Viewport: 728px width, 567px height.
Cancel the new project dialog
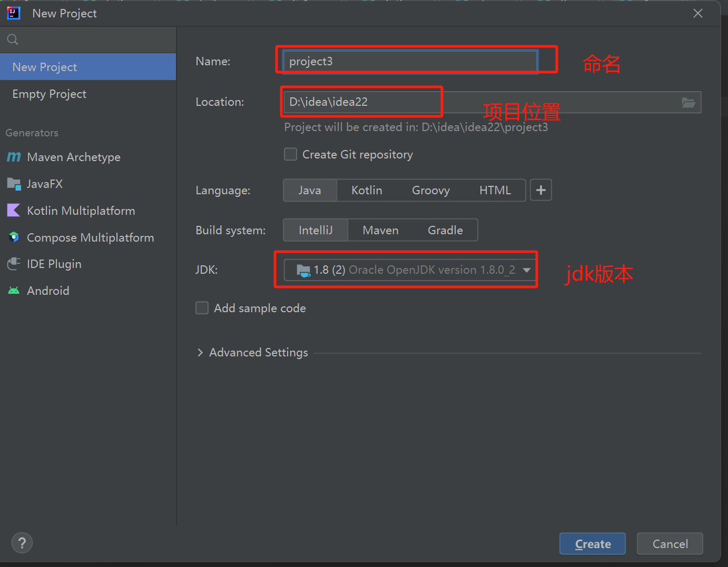coord(670,543)
